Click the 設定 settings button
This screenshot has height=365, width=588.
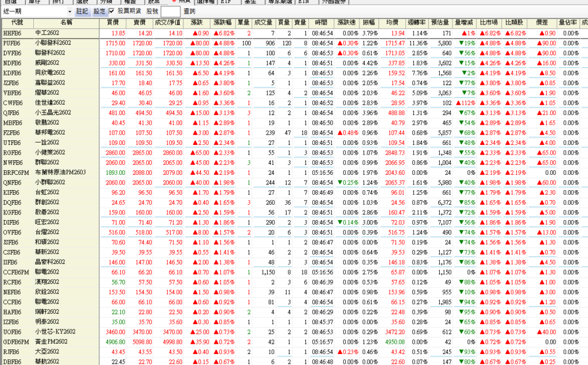tap(99, 11)
